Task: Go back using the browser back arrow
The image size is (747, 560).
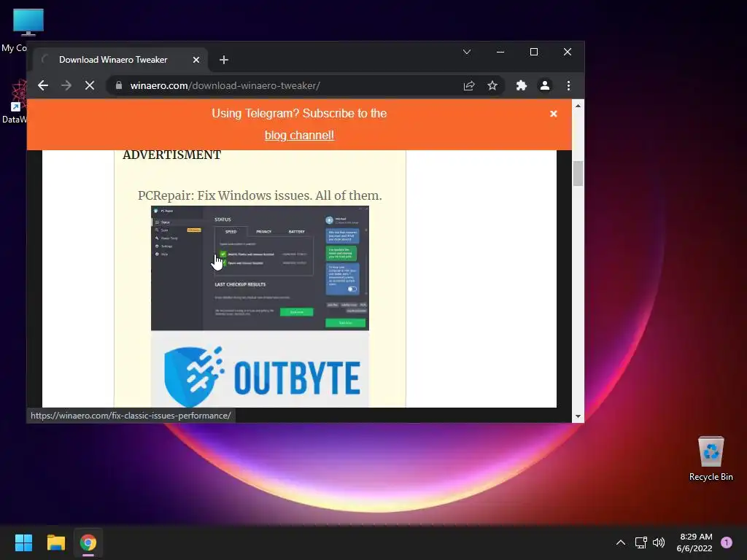Action: [x=43, y=86]
